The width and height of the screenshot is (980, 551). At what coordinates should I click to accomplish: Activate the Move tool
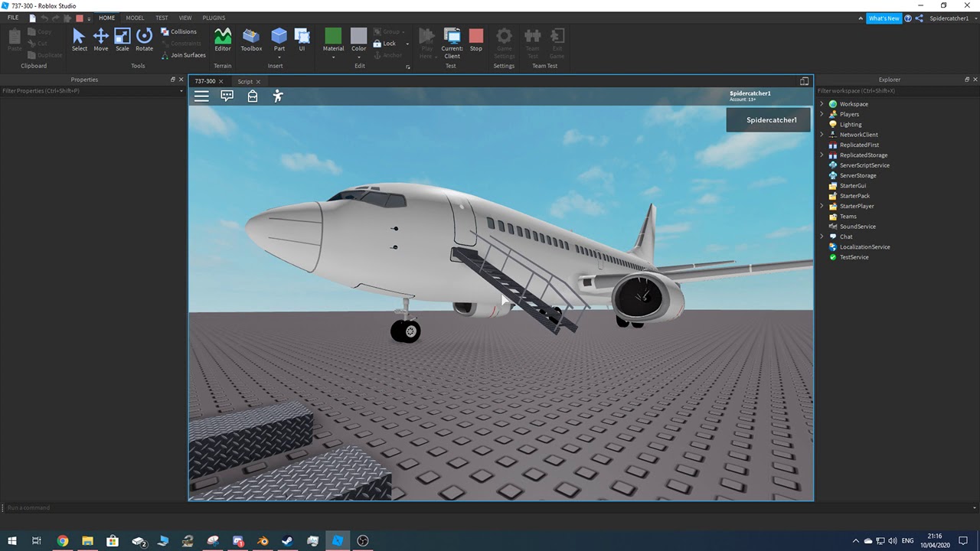100,40
